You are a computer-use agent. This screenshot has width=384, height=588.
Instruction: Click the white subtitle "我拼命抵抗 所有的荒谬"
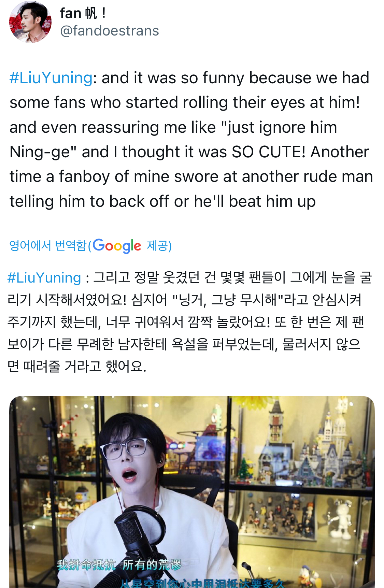[119, 565]
